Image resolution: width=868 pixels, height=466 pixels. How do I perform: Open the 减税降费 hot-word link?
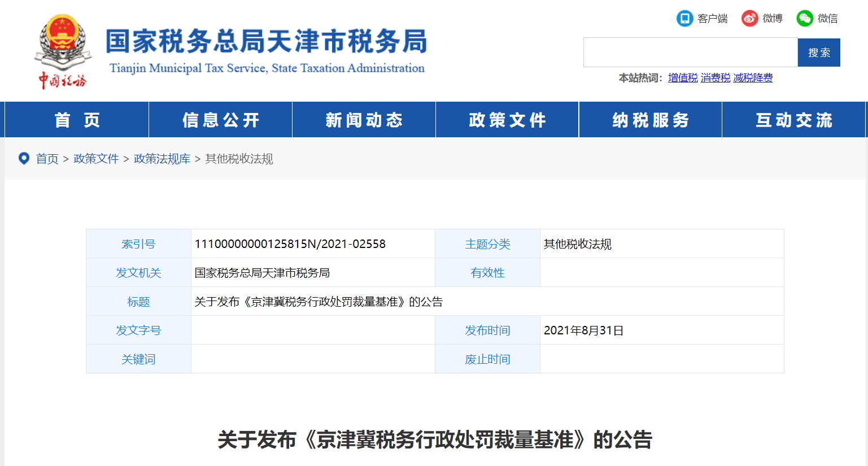coord(753,78)
